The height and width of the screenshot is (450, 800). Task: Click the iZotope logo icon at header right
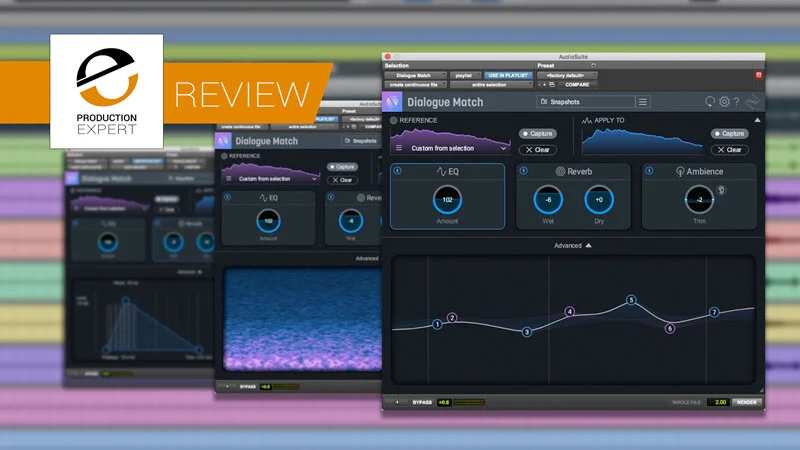752,102
